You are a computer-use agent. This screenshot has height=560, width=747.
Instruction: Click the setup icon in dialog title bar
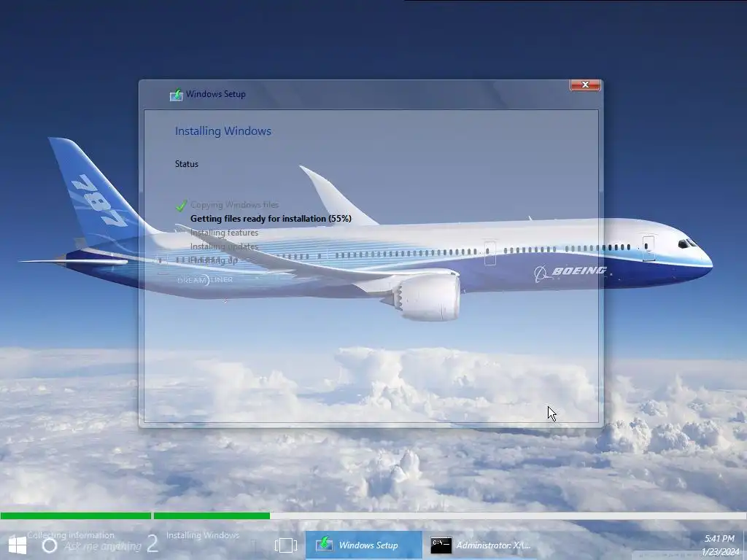(x=177, y=95)
